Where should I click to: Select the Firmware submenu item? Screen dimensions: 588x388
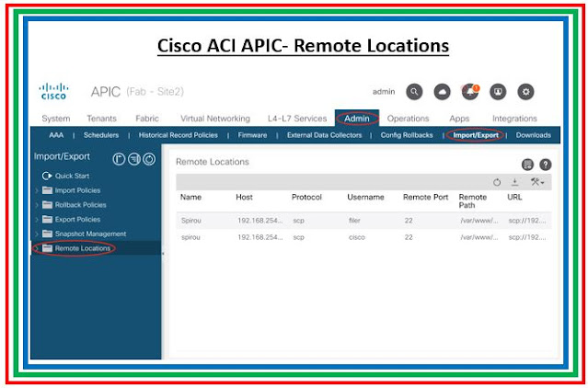[x=251, y=135]
